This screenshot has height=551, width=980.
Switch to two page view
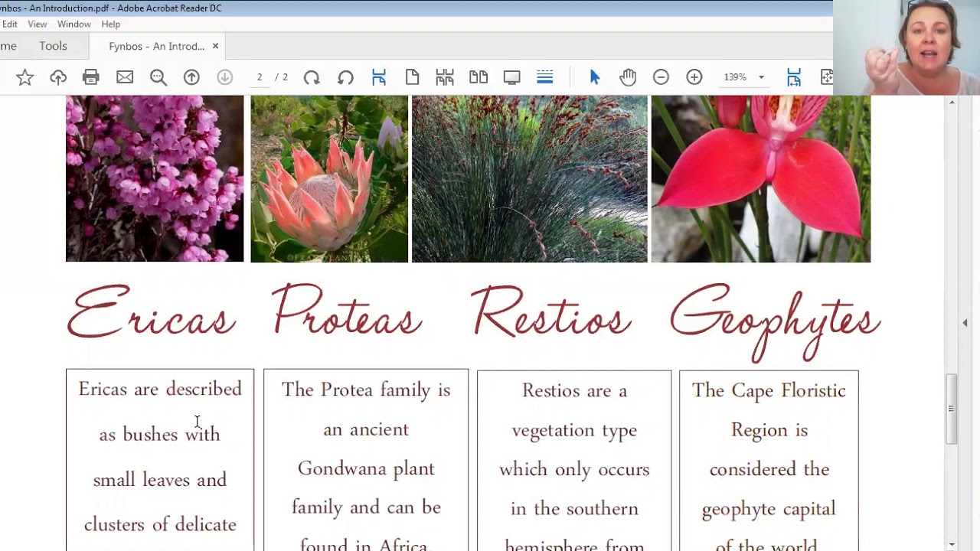(x=479, y=77)
